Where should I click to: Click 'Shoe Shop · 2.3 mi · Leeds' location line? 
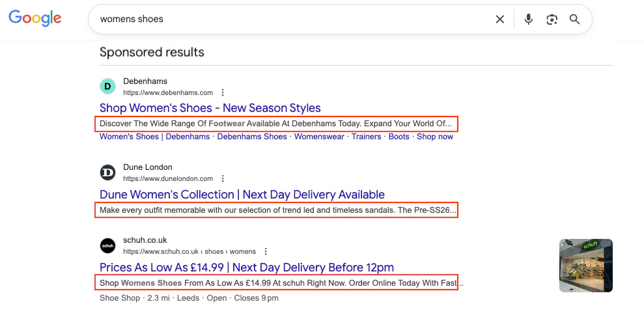(x=189, y=298)
